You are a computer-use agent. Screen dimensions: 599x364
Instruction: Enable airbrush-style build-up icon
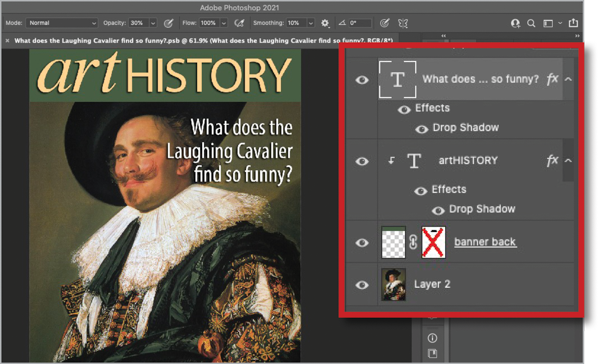point(239,23)
